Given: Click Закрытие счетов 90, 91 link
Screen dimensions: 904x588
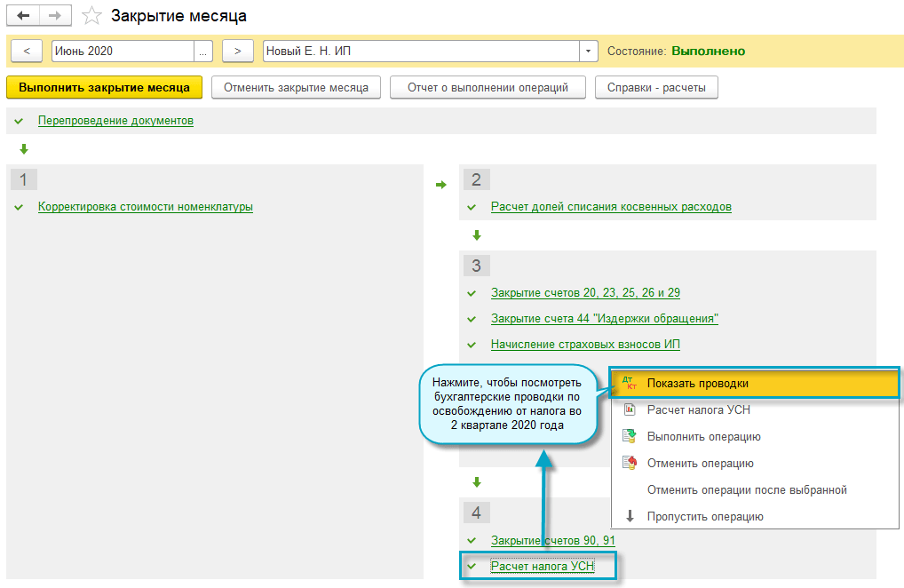Looking at the screenshot, I should pyautogui.click(x=552, y=540).
